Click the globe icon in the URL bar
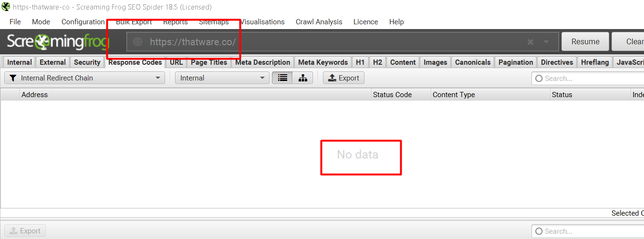 137,42
